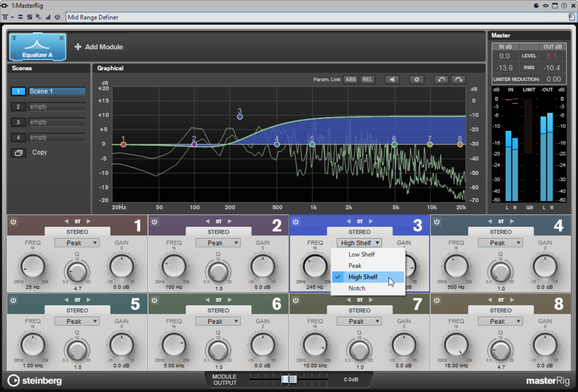
Task: Open graph settings gear icon
Action: pos(416,80)
